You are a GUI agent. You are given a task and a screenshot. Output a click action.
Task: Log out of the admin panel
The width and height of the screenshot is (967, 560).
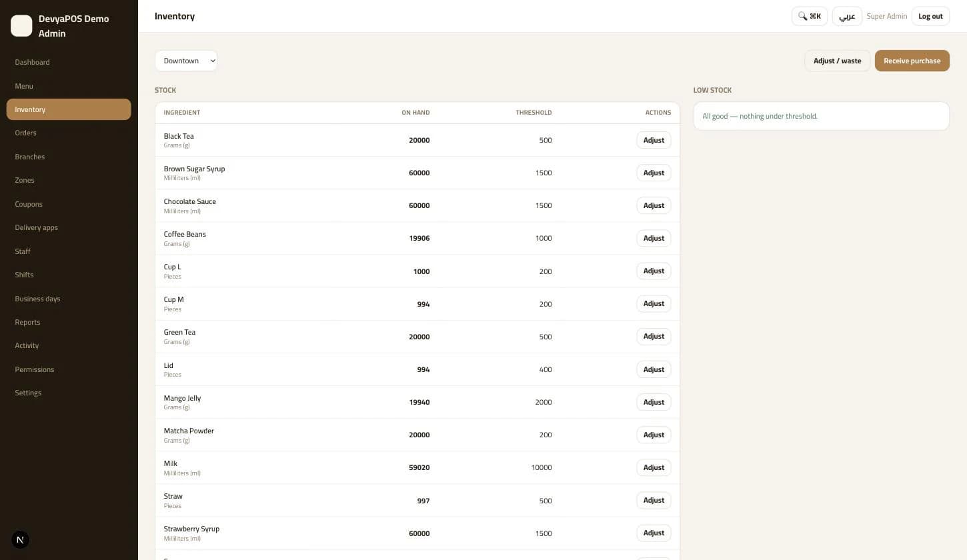coord(930,16)
